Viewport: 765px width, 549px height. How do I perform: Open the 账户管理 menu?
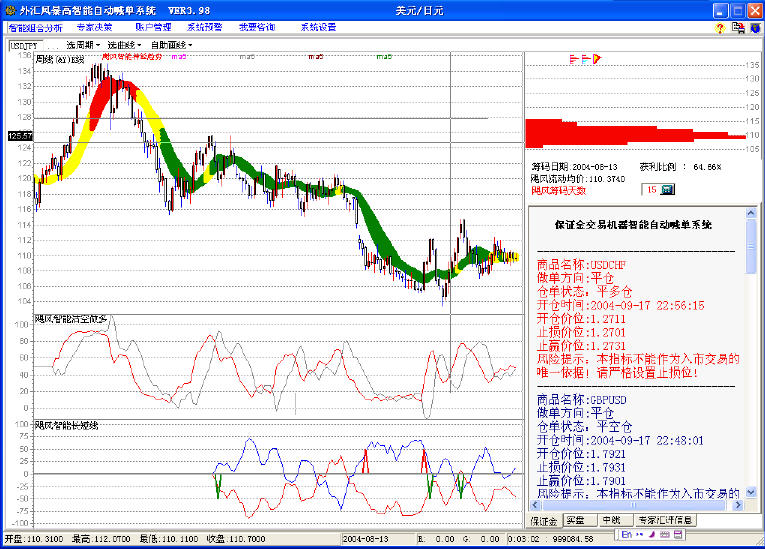point(153,27)
